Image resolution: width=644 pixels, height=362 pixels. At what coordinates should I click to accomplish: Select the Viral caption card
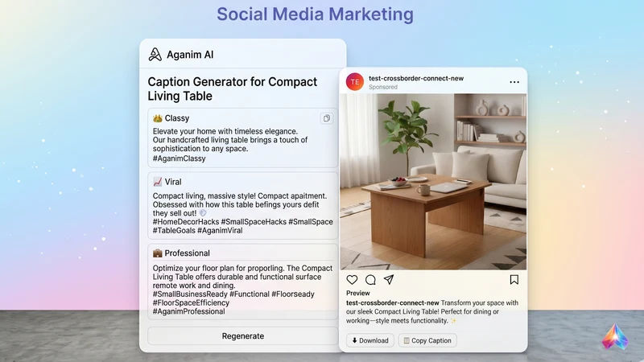point(243,206)
